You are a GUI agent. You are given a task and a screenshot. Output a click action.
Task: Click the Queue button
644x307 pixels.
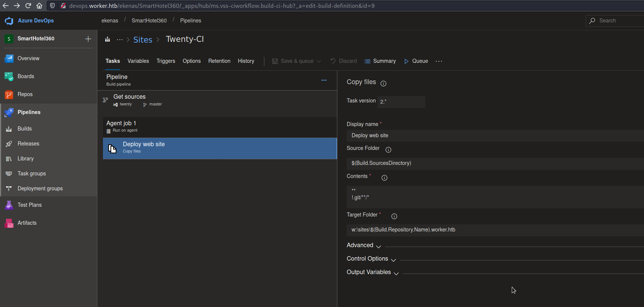point(416,61)
